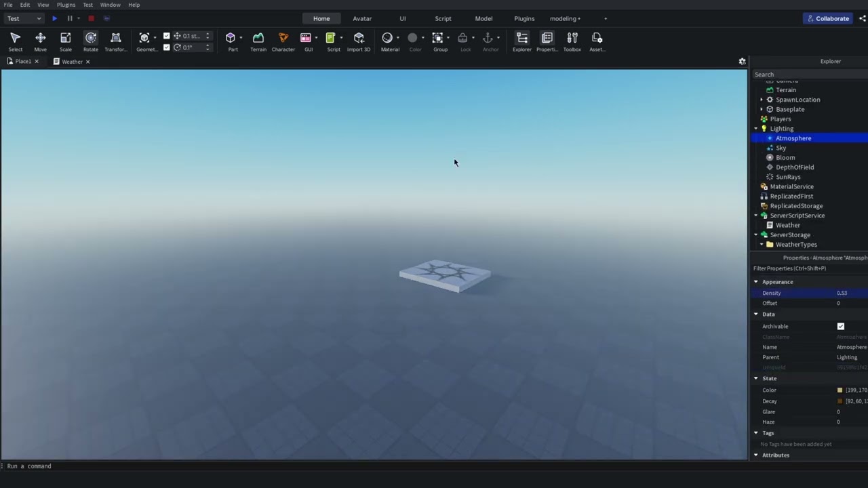Open the Anchor dropdown arrow

[x=498, y=38]
